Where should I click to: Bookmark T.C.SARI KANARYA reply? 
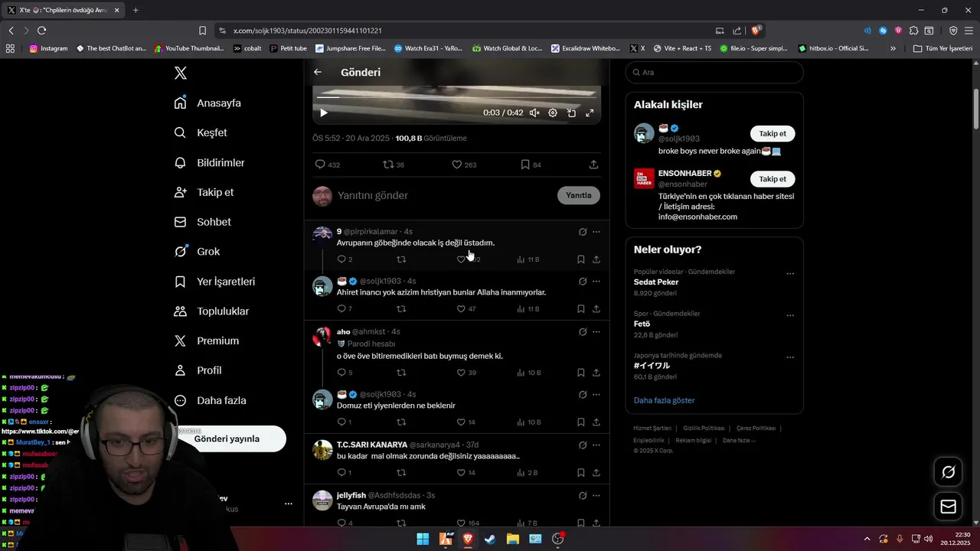(581, 473)
